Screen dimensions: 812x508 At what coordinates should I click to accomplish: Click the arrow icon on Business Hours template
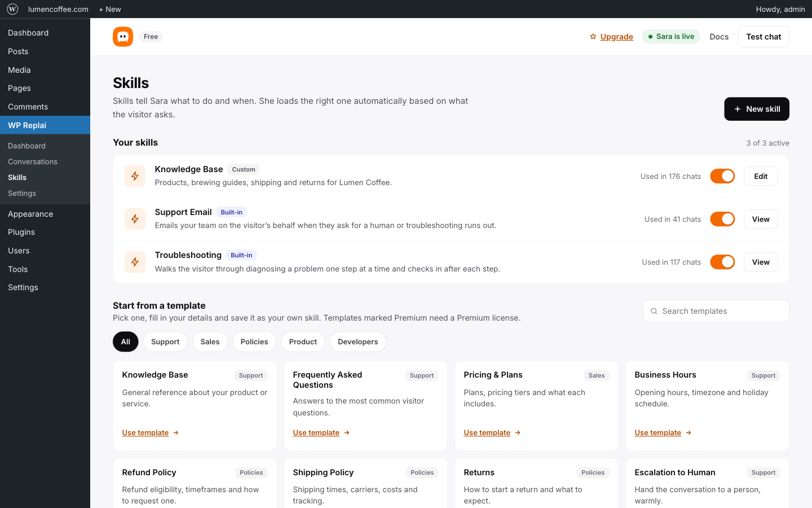(689, 433)
